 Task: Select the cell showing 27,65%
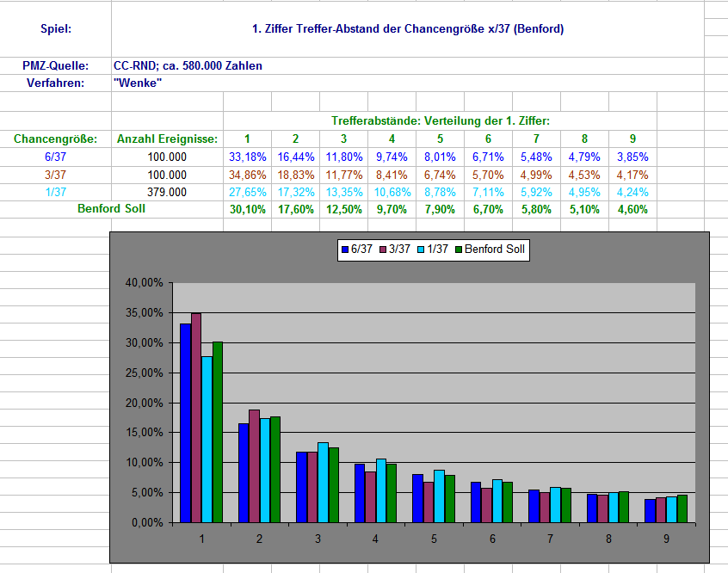[x=248, y=192]
